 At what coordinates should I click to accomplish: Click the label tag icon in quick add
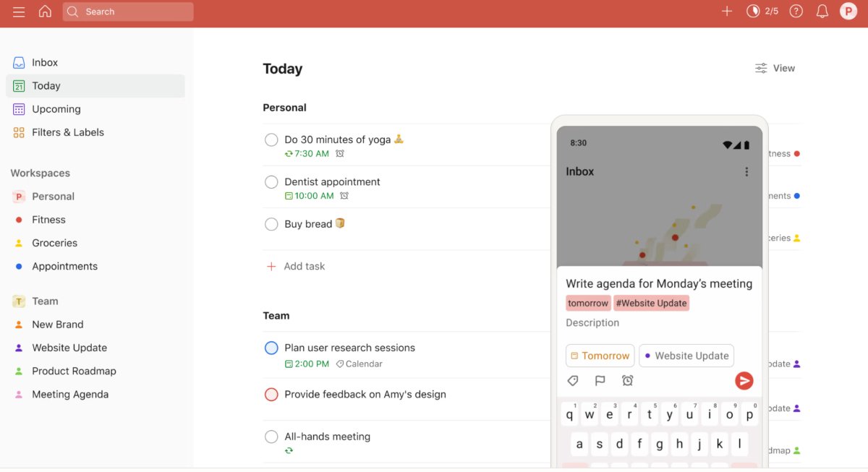click(x=572, y=381)
